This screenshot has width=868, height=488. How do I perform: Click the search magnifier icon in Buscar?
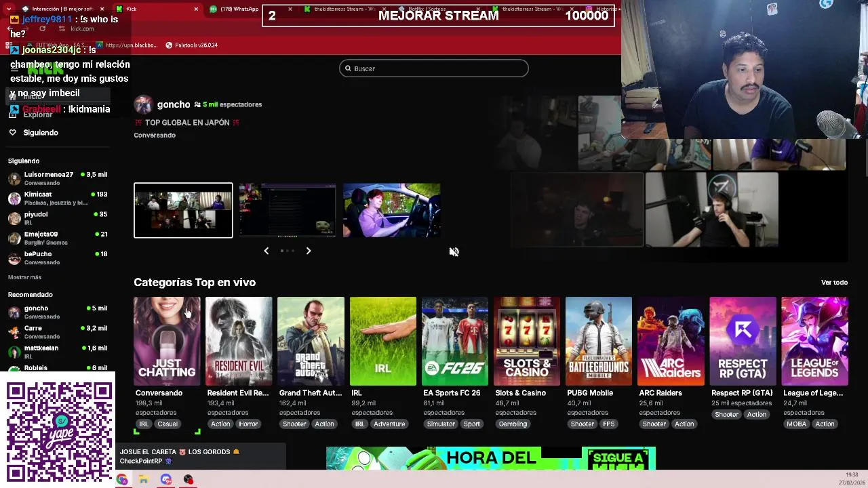coord(348,68)
